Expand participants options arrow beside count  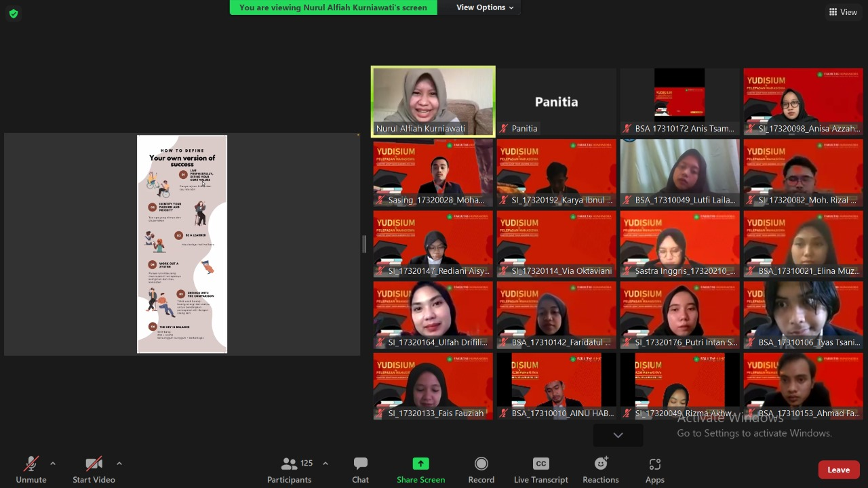tap(325, 464)
